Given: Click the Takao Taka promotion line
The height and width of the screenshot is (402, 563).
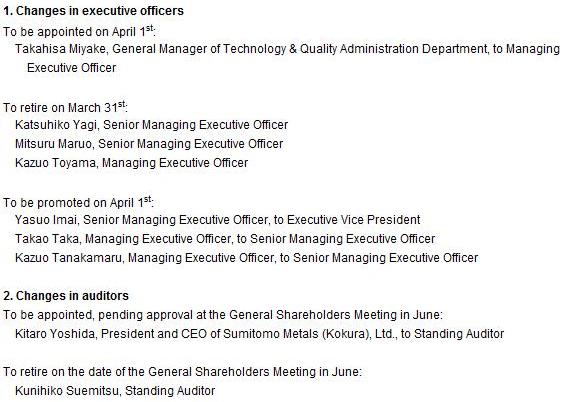Looking at the screenshot, I should [x=225, y=239].
